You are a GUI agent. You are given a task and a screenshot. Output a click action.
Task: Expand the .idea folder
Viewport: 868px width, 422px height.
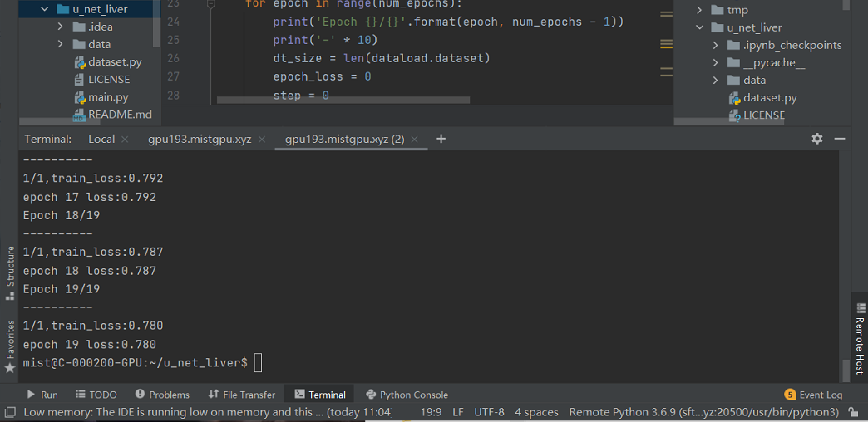pos(61,27)
